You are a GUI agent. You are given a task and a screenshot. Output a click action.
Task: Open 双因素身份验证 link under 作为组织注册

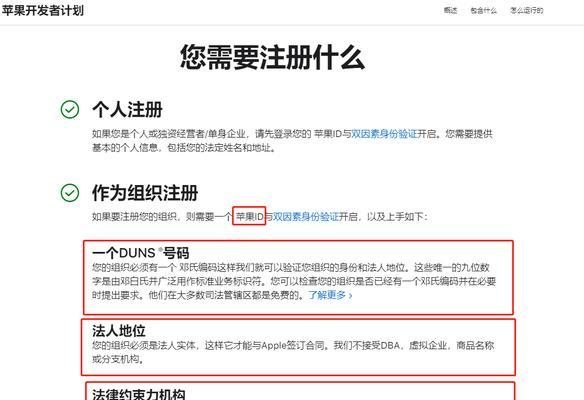pyautogui.click(x=306, y=216)
